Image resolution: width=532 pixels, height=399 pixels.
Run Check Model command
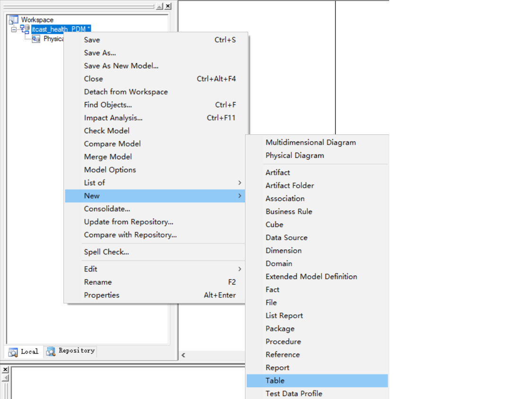(x=155, y=131)
